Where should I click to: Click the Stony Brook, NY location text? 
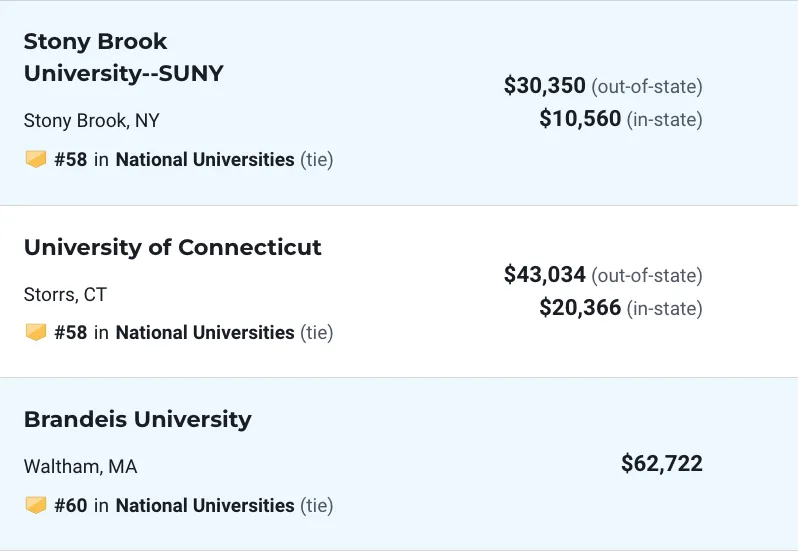tap(92, 121)
